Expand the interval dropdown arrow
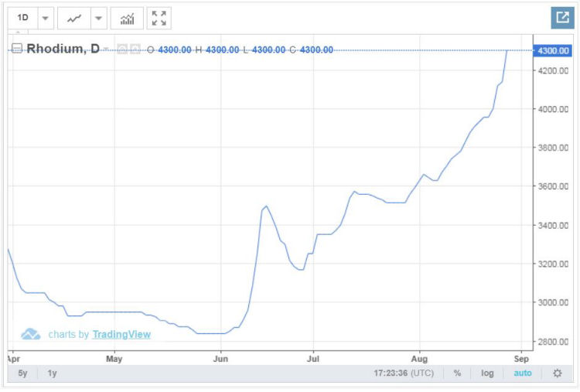 (x=46, y=18)
